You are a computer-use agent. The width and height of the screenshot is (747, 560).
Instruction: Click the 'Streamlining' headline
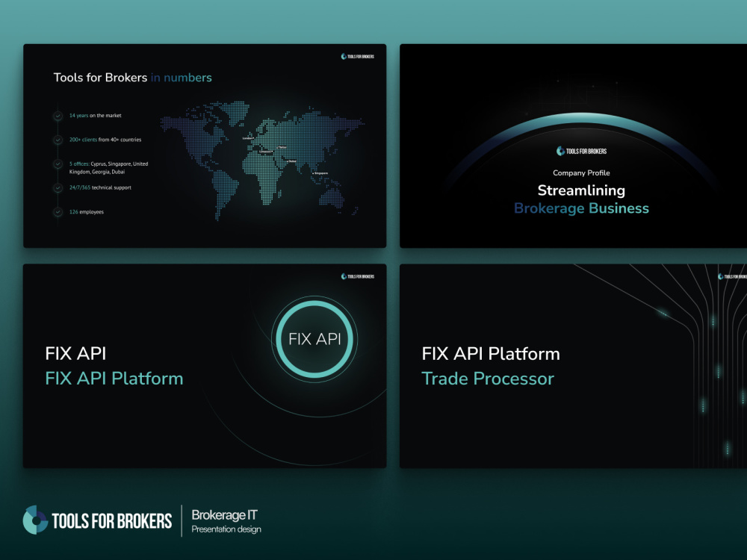click(581, 190)
